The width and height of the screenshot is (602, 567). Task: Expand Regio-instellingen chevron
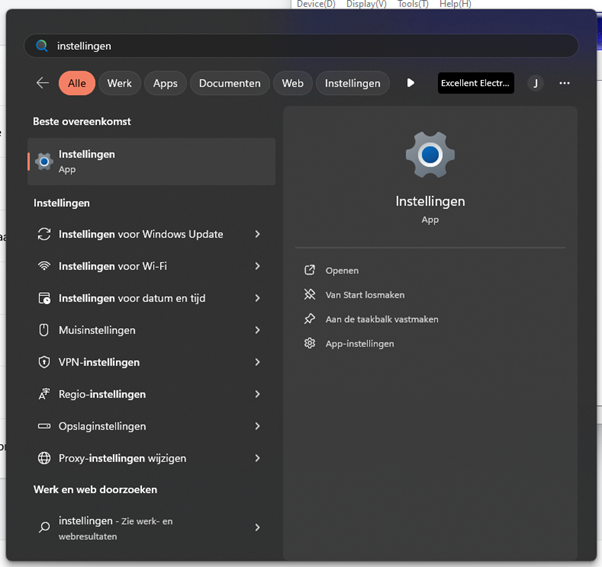257,394
